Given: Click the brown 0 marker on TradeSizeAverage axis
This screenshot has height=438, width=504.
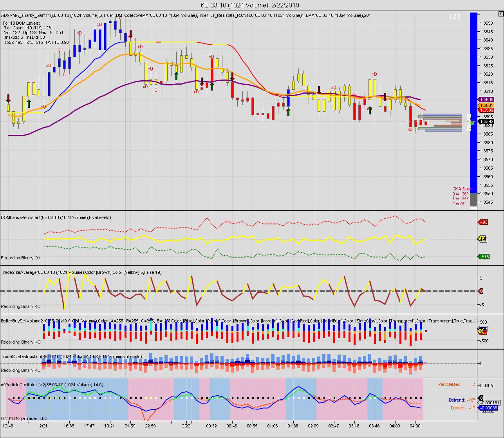Looking at the screenshot, I should 481,291.
